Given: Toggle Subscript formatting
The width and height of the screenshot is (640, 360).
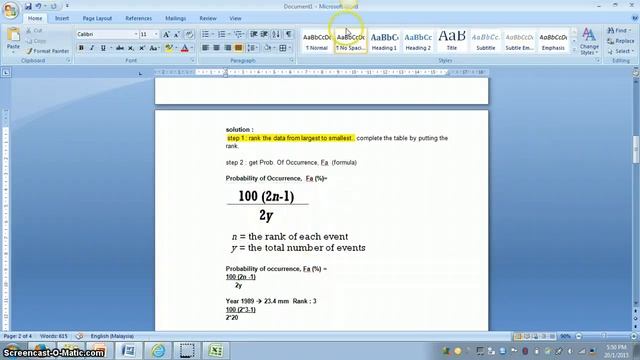Looking at the screenshot, I should tap(131, 48).
